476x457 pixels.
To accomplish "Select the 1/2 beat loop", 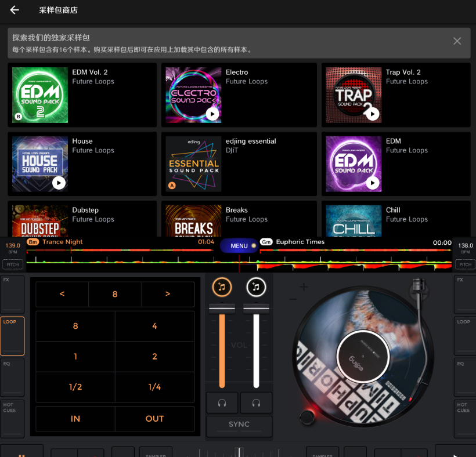I will [75, 387].
